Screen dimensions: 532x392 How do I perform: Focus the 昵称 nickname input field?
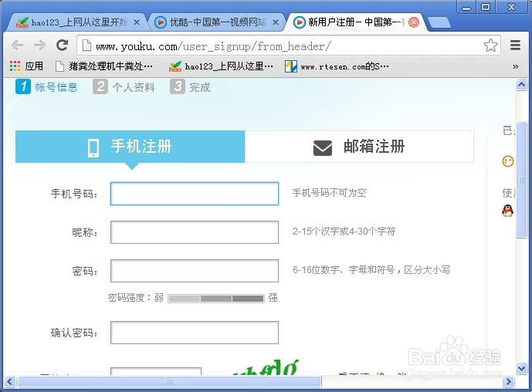[195, 232]
